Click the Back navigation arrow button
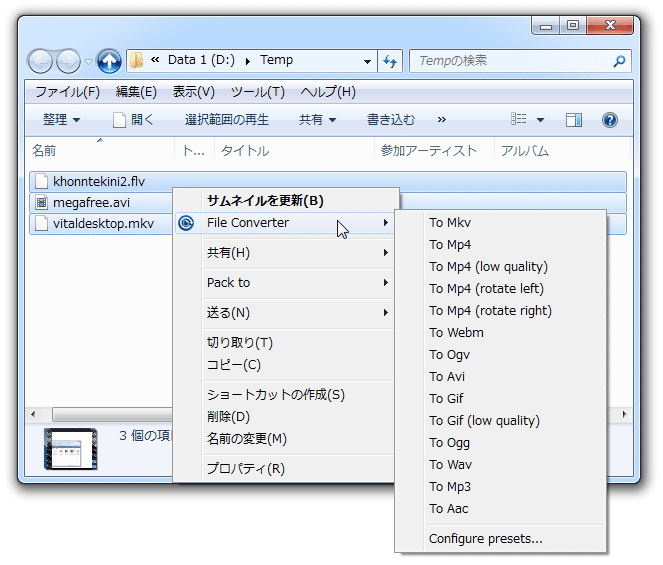Image resolution: width=663 pixels, height=565 pixels. 40,62
